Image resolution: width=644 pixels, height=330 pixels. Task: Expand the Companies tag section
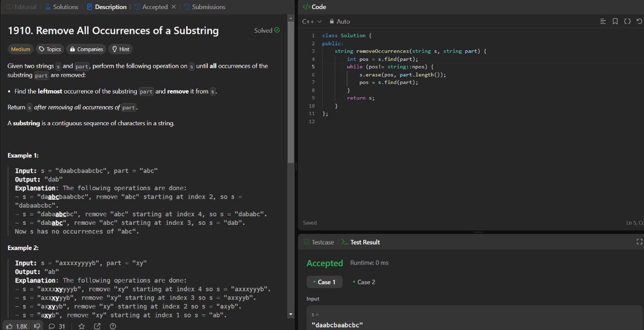tap(86, 49)
